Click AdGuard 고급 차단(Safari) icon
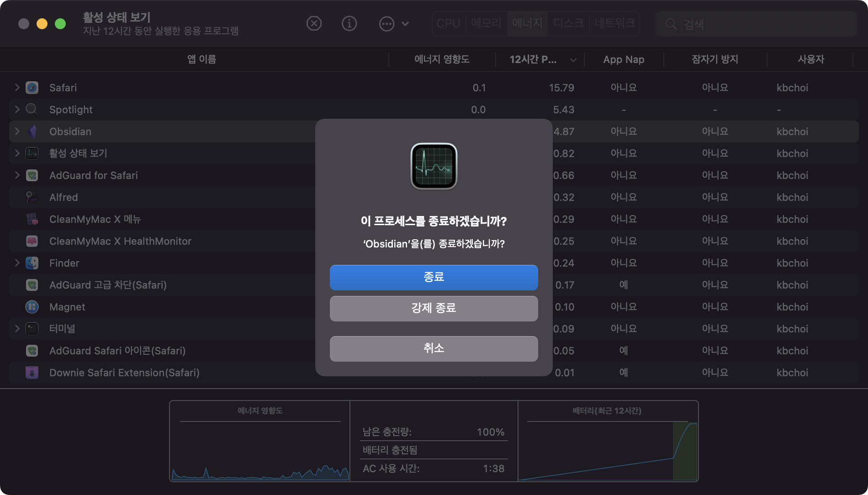 32,284
